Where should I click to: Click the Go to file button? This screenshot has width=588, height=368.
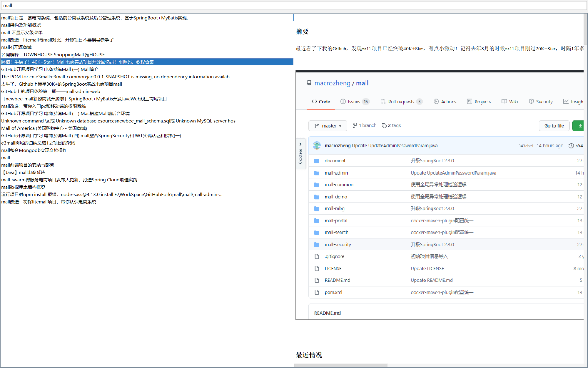(554, 126)
